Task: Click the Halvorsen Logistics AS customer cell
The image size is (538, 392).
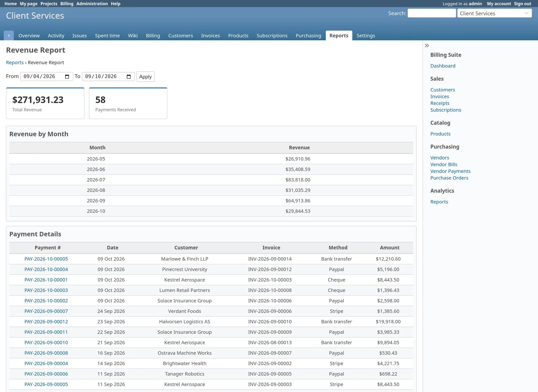Action: [184, 322]
